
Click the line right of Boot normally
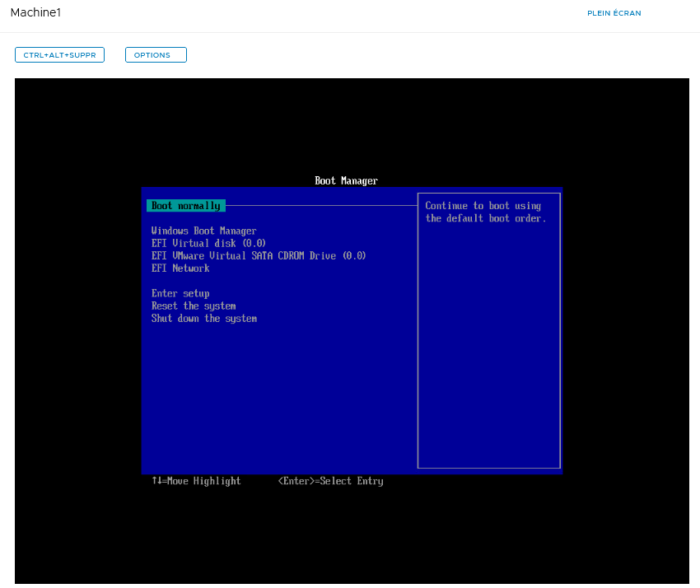[x=321, y=206]
